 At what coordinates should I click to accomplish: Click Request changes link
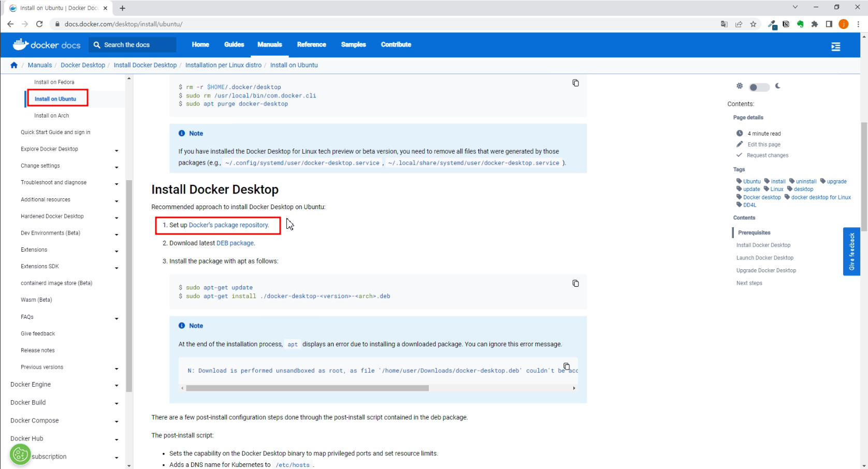768,155
